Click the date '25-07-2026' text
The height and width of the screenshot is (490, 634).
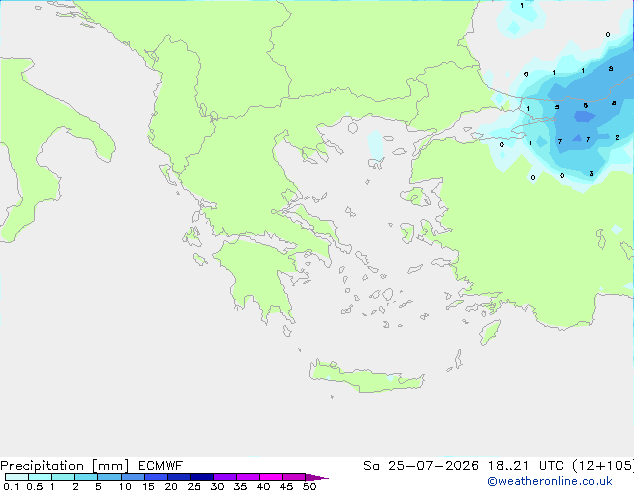(433, 466)
